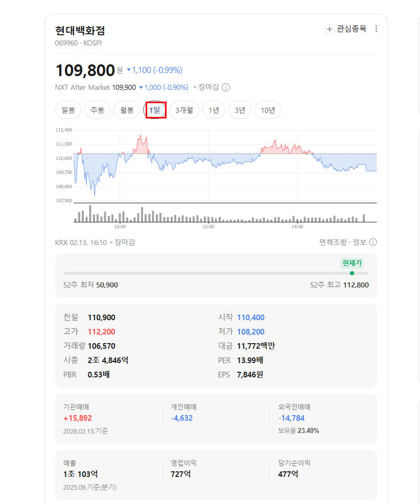Click the 개인매매 value -4,632
The image size is (420, 504).
tap(182, 418)
